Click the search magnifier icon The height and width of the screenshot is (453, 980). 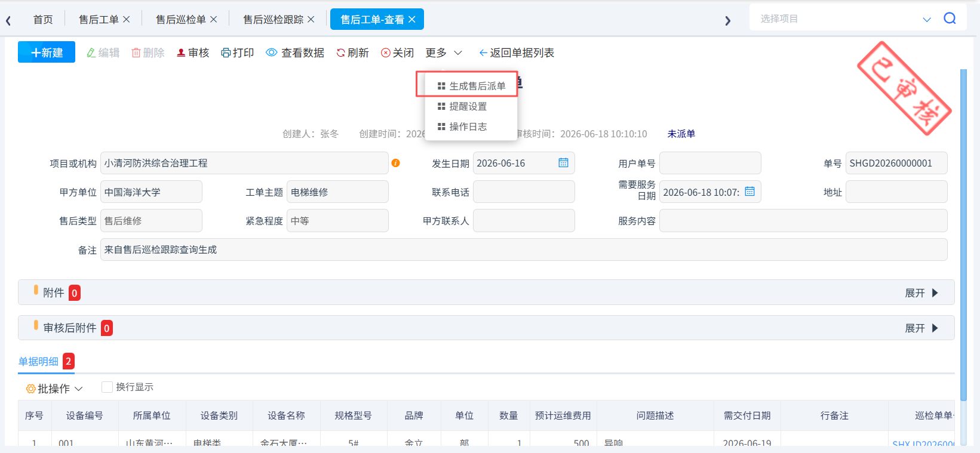pos(950,19)
